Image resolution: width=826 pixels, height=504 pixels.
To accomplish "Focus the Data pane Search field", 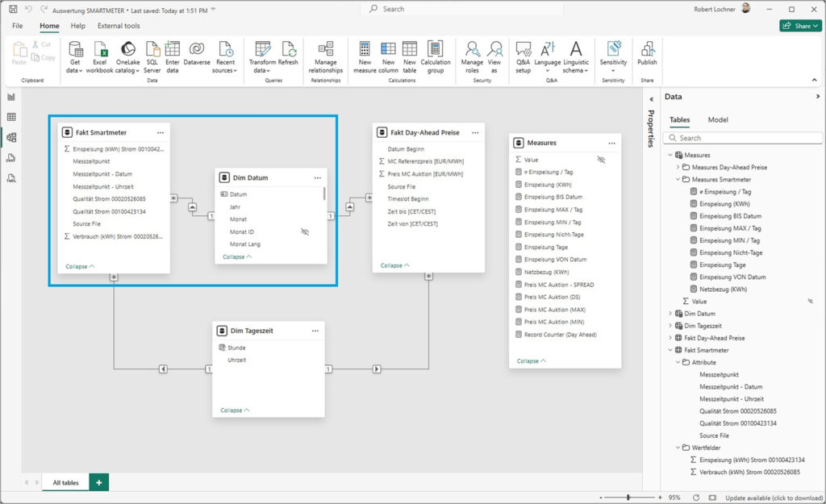I will pos(743,138).
